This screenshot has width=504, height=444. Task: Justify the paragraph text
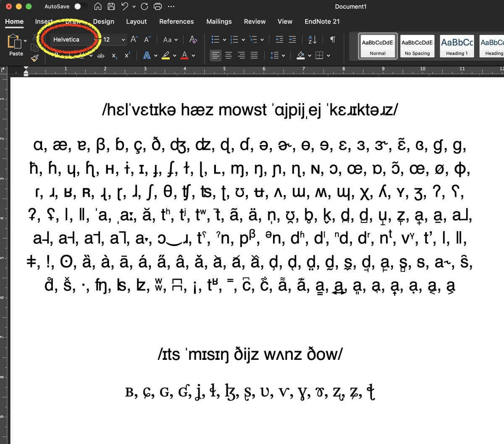pyautogui.click(x=255, y=55)
